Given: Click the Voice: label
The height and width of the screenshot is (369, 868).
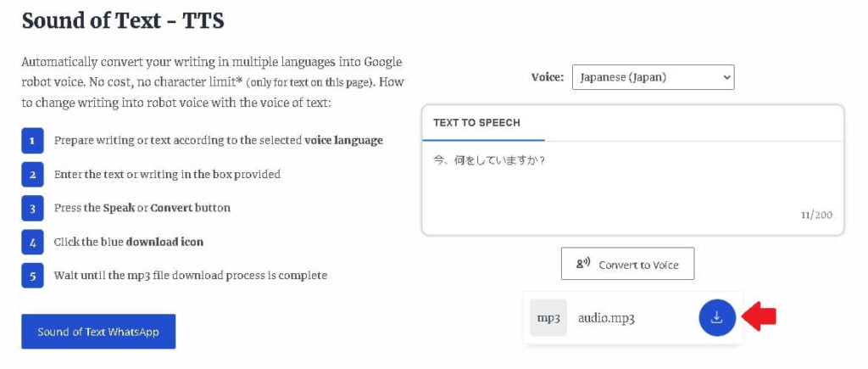Looking at the screenshot, I should [547, 77].
